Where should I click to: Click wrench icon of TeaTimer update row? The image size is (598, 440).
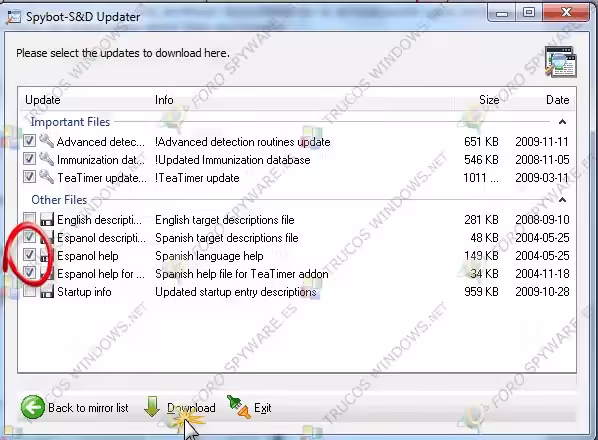coord(47,177)
